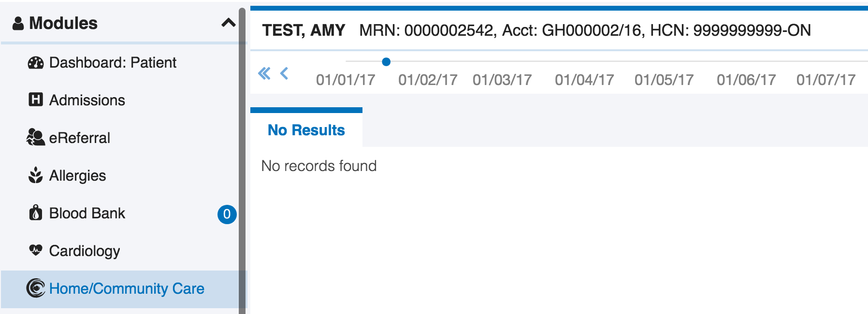Click the Allergies plant icon
This screenshot has width=868, height=314.
[35, 175]
